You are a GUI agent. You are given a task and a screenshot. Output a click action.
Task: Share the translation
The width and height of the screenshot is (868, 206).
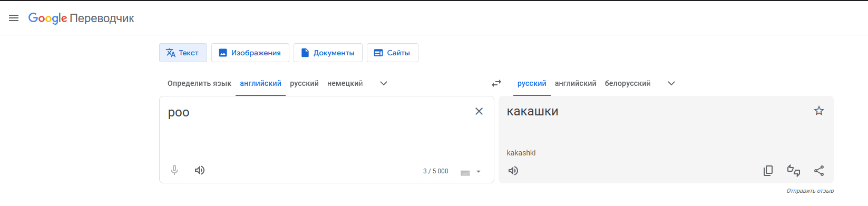click(819, 171)
